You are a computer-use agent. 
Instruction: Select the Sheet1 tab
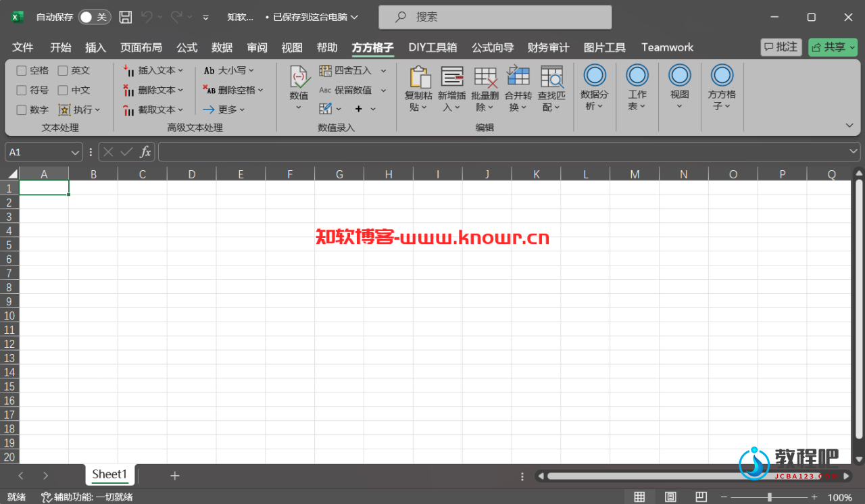pos(109,474)
